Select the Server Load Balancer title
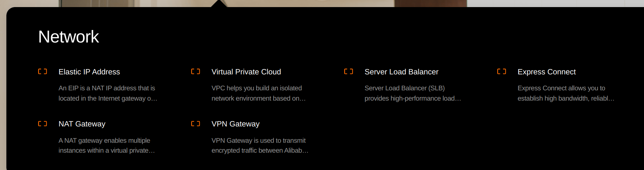Image resolution: width=644 pixels, height=170 pixels. (x=401, y=72)
